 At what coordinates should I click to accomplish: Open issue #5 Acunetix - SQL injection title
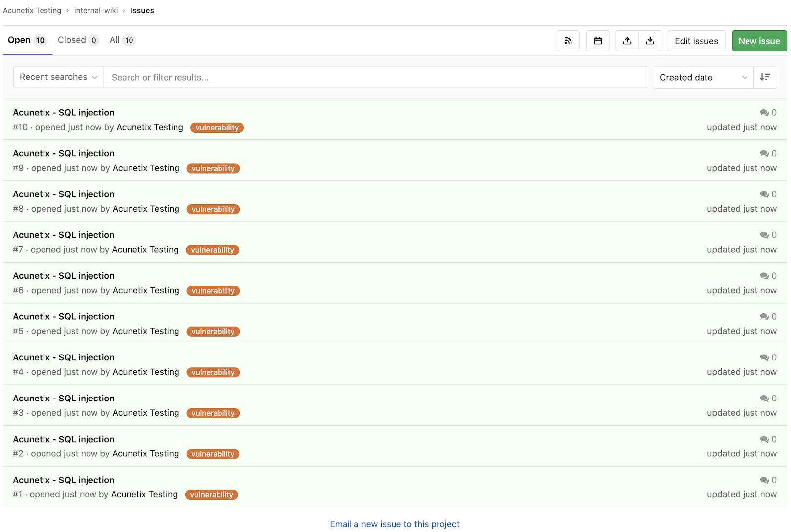[64, 317]
